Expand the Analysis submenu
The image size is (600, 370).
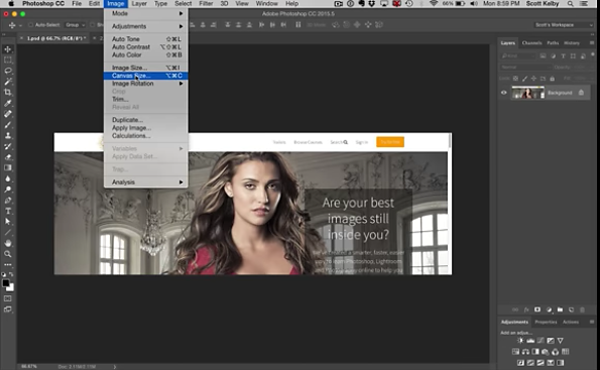coord(146,182)
